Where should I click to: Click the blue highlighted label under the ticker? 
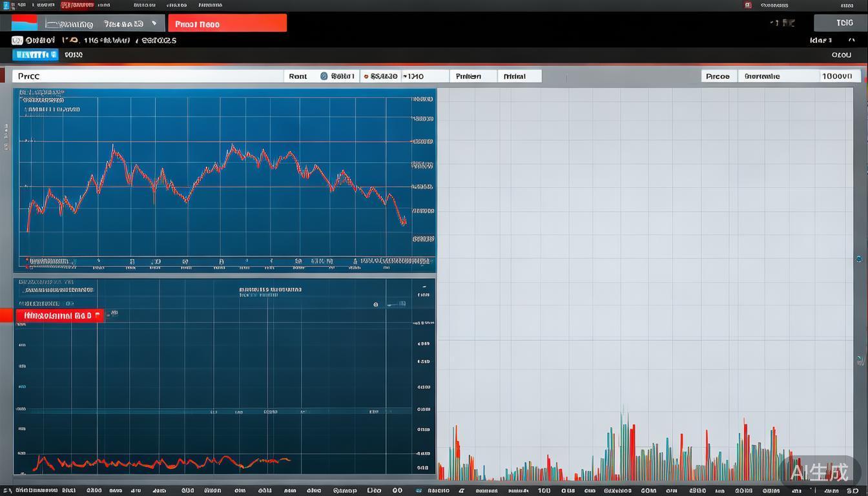[36, 55]
